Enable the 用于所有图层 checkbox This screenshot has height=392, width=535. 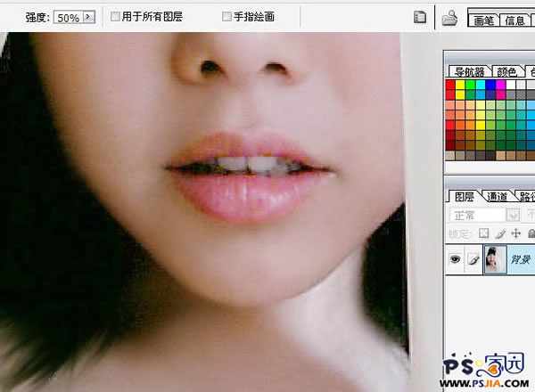(x=115, y=16)
